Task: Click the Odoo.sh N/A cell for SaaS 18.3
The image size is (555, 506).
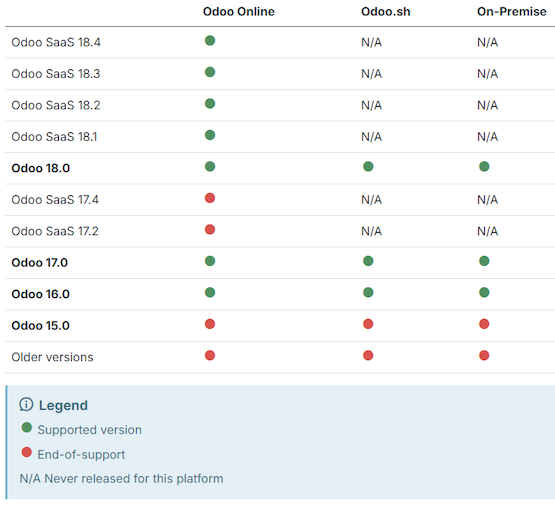Action: (x=371, y=74)
